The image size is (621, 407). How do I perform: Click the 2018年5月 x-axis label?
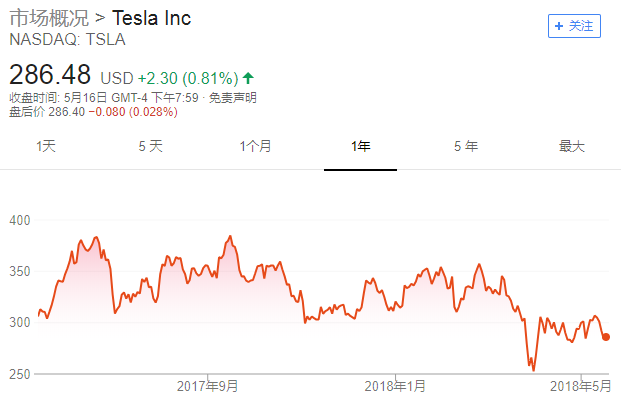(x=580, y=386)
